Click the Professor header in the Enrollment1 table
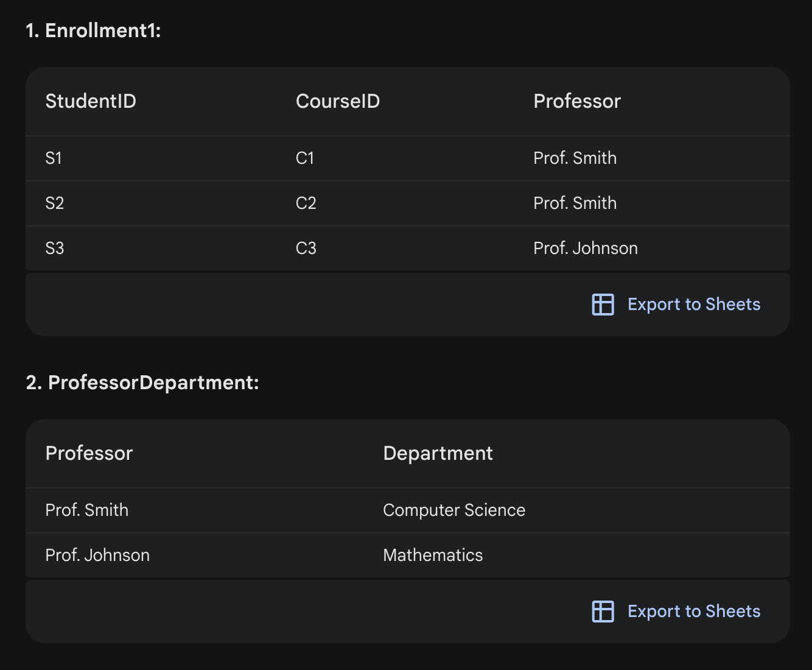Image resolution: width=812 pixels, height=670 pixels. coord(576,101)
